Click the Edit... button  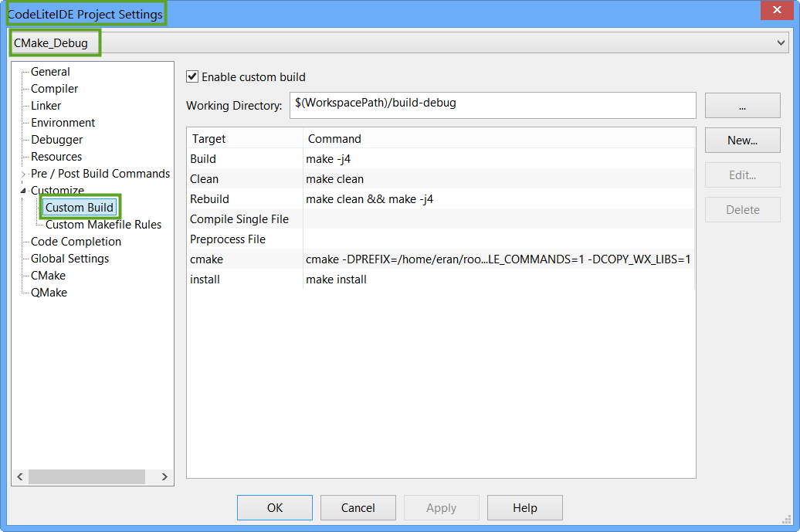point(742,175)
